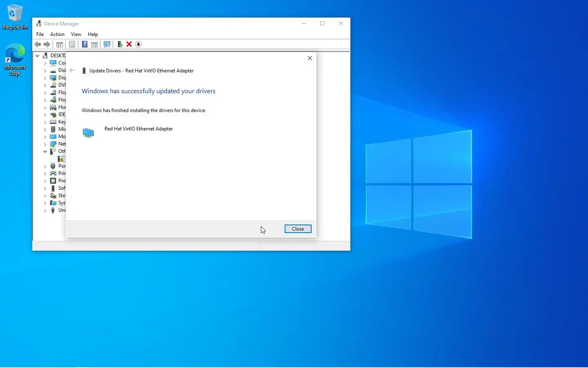Click Scan for hardware changes monitor icon

coord(107,44)
